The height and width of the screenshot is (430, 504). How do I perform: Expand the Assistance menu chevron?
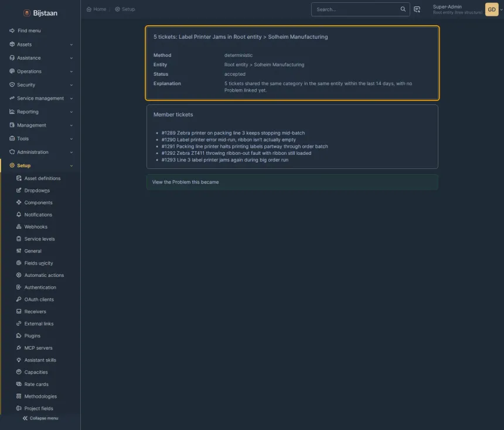pyautogui.click(x=71, y=58)
